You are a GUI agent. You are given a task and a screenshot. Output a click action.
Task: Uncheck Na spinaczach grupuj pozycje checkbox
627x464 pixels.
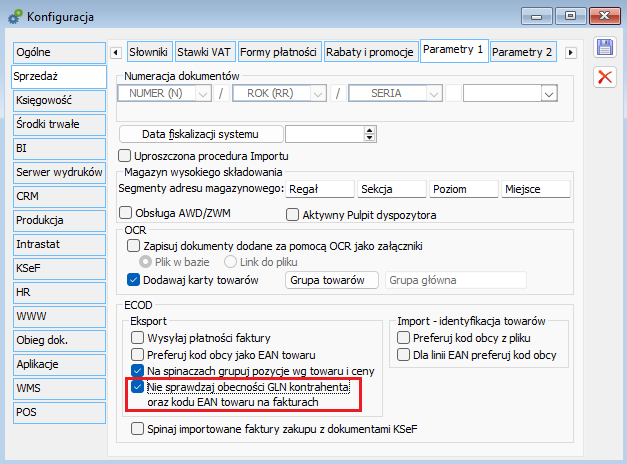pos(138,371)
